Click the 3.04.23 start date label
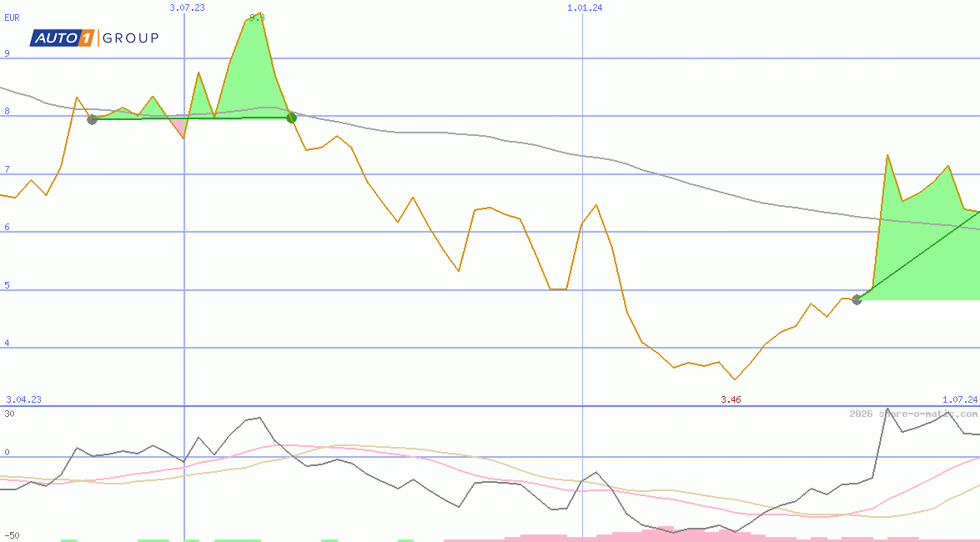The height and width of the screenshot is (542, 980). pos(23,399)
